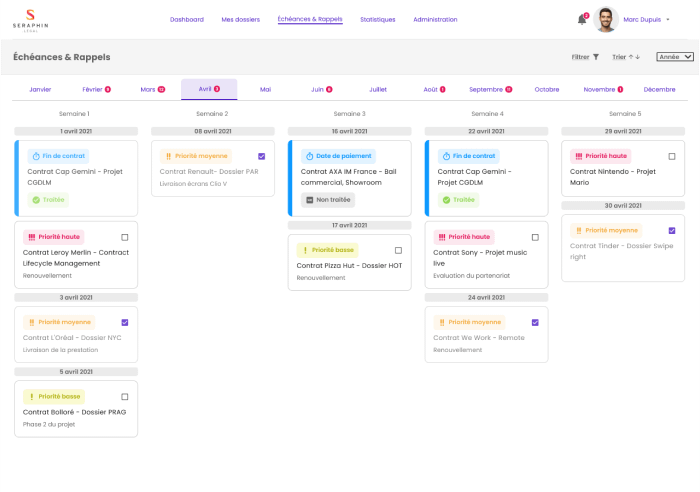Open Contrat Sony - Projet music live

(x=480, y=258)
